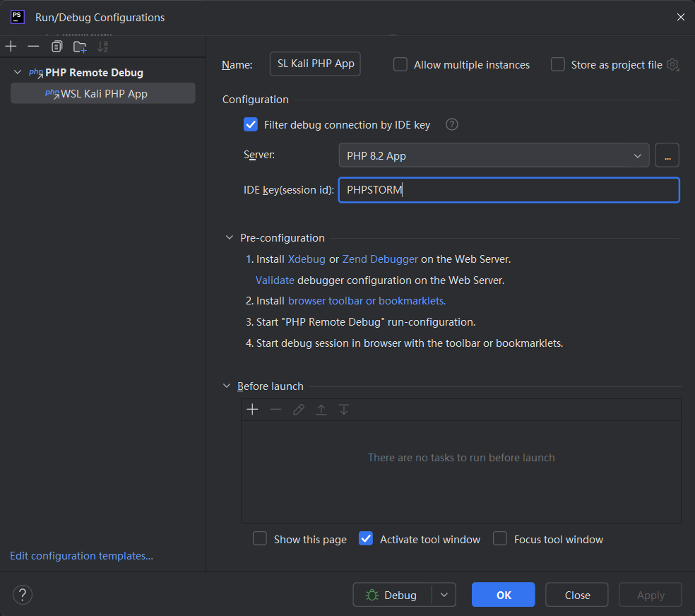Open browser toolbar or bookmarklets link
The height and width of the screenshot is (616, 695).
pos(367,301)
